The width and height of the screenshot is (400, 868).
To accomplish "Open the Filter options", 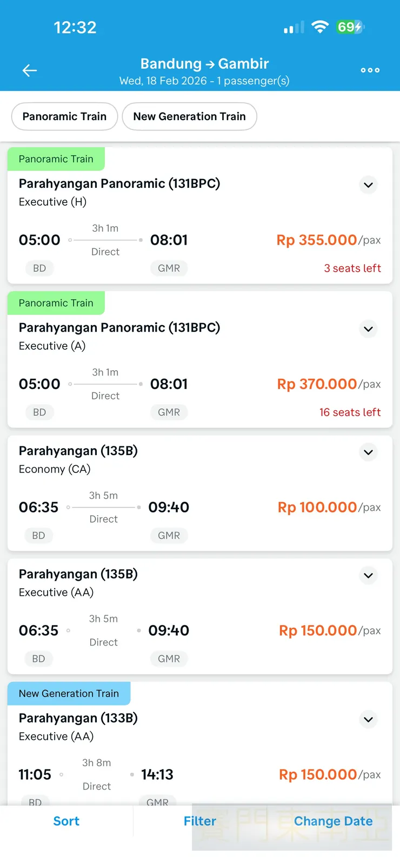I will (199, 821).
